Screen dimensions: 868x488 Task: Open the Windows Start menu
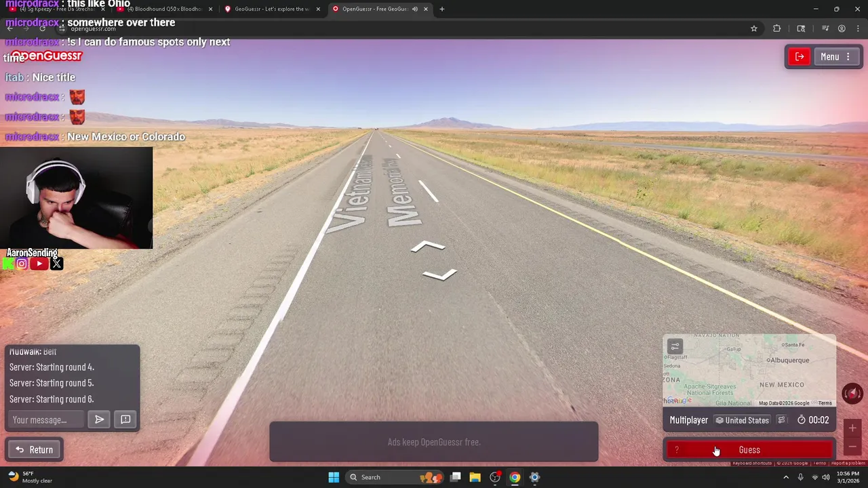334,477
